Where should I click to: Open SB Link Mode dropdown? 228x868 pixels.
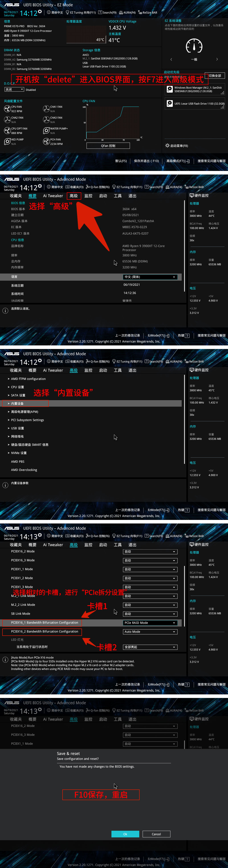point(150,614)
